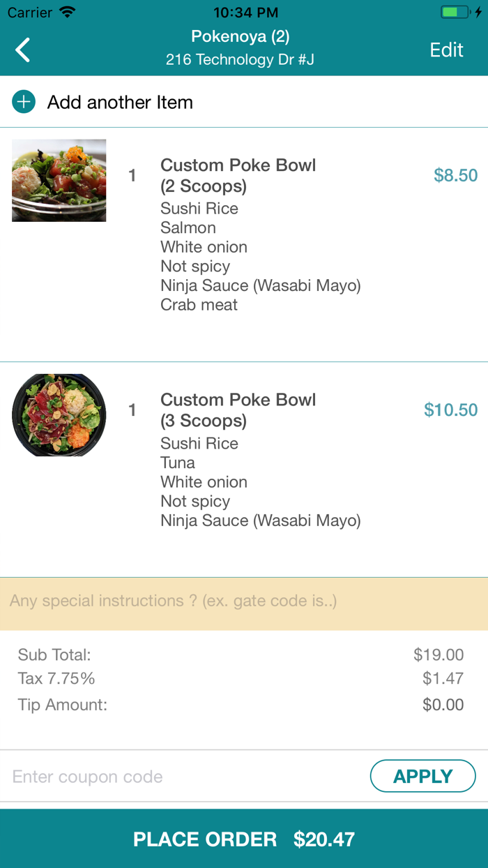Tap Add another Item

[120, 103]
